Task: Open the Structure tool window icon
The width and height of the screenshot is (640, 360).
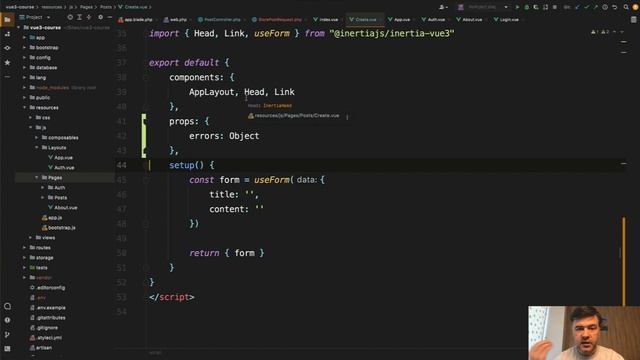Action: (x=7, y=34)
